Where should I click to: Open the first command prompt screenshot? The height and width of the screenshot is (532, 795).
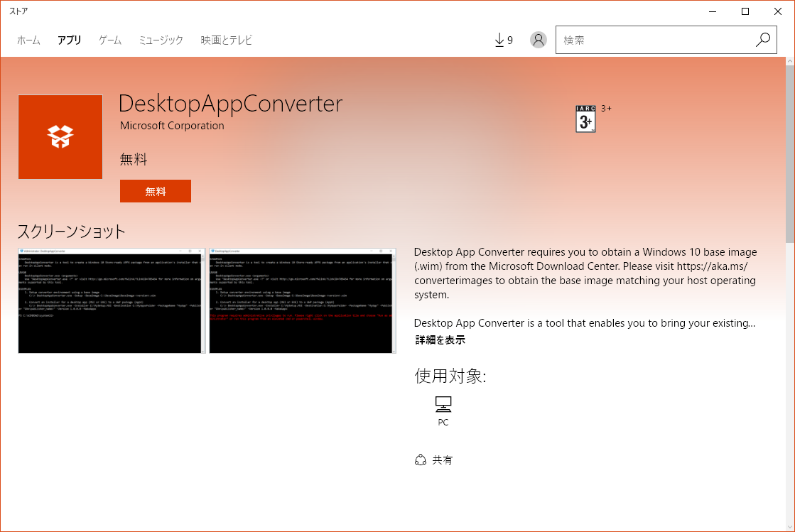tap(112, 300)
